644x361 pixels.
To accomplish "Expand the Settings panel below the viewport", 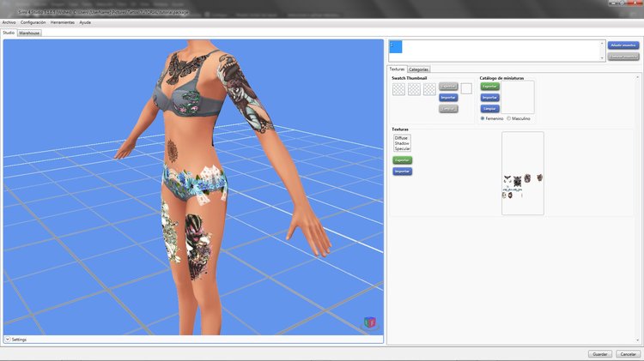I will (x=8, y=340).
